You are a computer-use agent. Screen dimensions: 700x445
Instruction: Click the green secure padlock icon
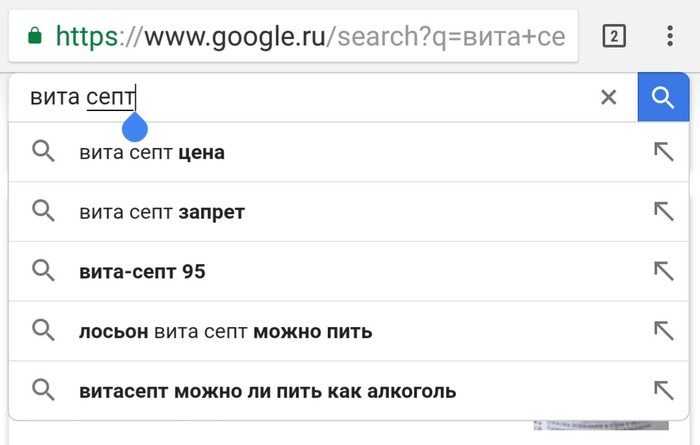35,37
